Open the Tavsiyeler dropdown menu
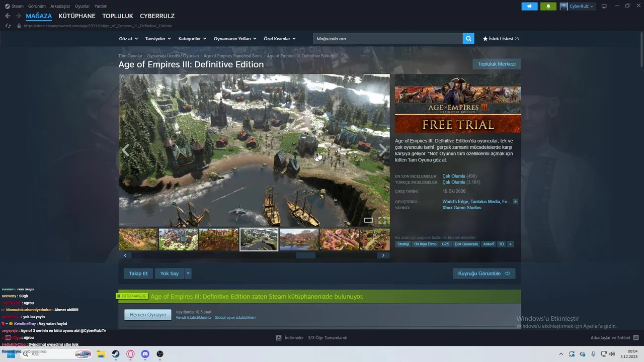The image size is (644, 362). click(158, 39)
